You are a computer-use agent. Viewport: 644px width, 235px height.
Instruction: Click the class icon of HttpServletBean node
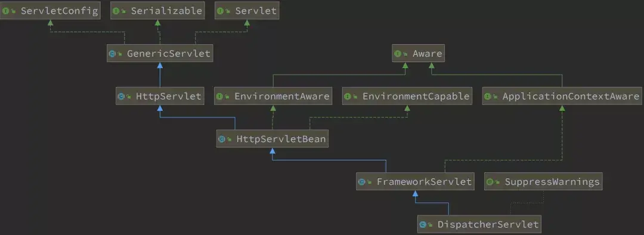pyautogui.click(x=222, y=140)
